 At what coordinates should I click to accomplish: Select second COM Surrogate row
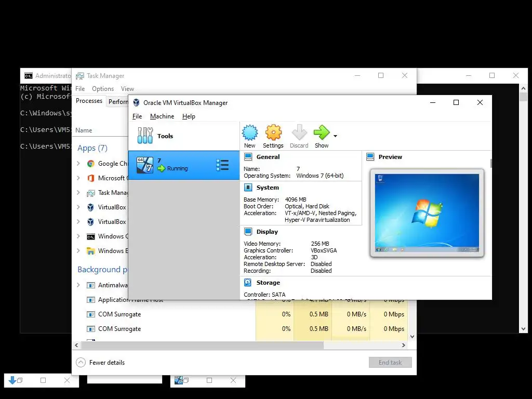pos(240,329)
